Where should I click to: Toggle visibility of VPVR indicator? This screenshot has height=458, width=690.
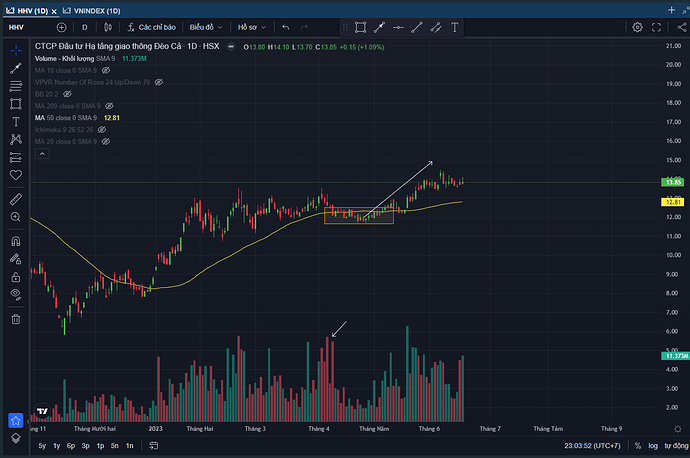(x=158, y=82)
